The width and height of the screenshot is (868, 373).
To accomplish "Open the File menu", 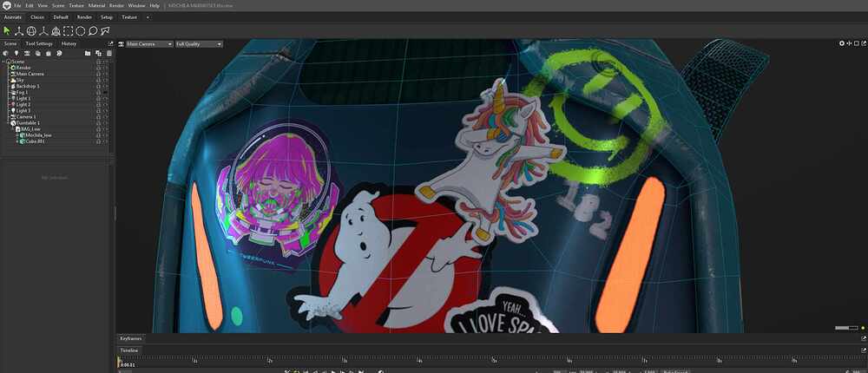I will pyautogui.click(x=17, y=5).
